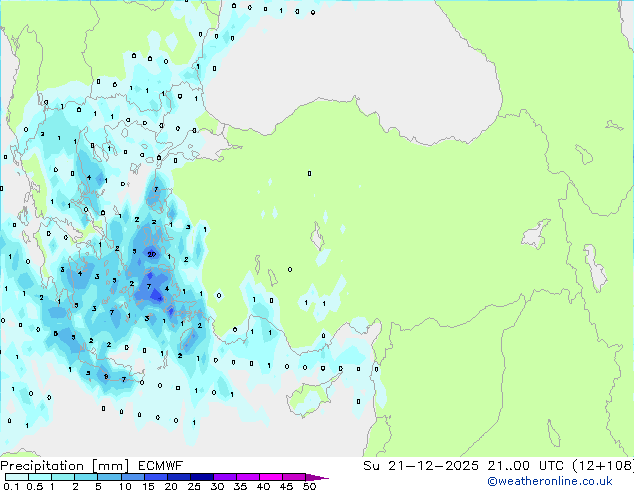Click legend label '25'
This screenshot has height=490, width=634.
coord(194,486)
